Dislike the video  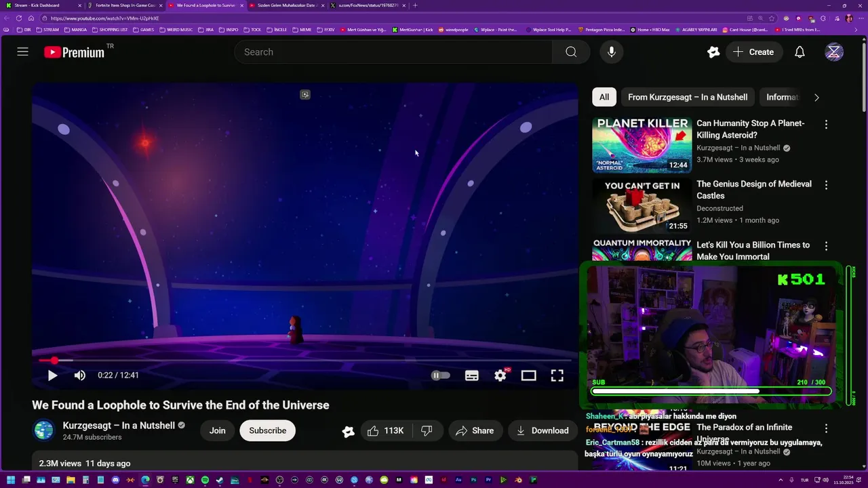pos(427,430)
